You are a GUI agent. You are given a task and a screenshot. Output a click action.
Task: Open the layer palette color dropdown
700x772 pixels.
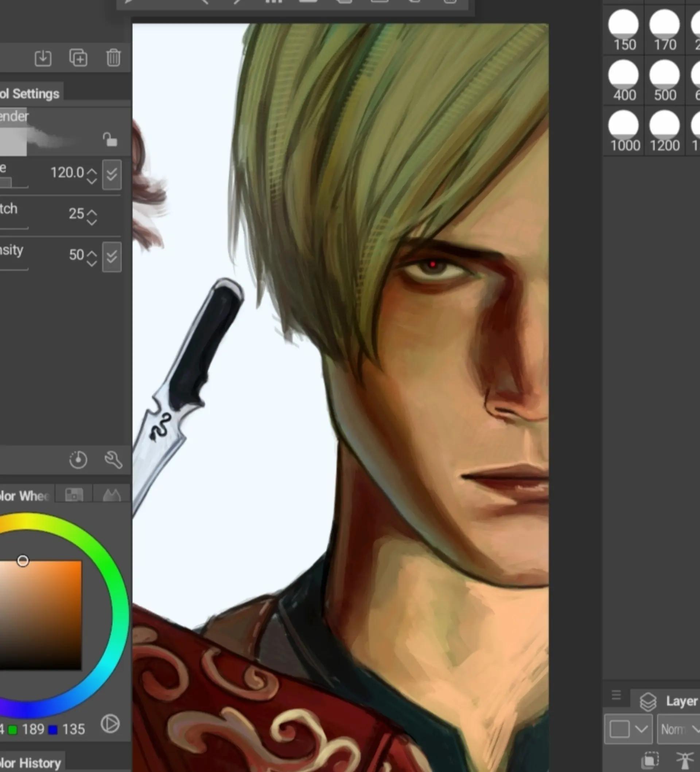(629, 729)
